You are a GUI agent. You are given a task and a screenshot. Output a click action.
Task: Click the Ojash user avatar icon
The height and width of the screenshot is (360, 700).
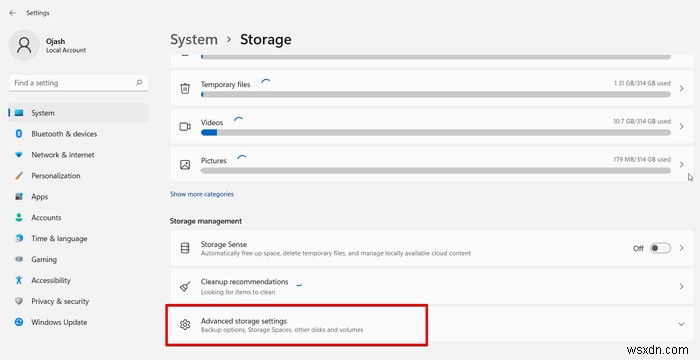pyautogui.click(x=24, y=45)
